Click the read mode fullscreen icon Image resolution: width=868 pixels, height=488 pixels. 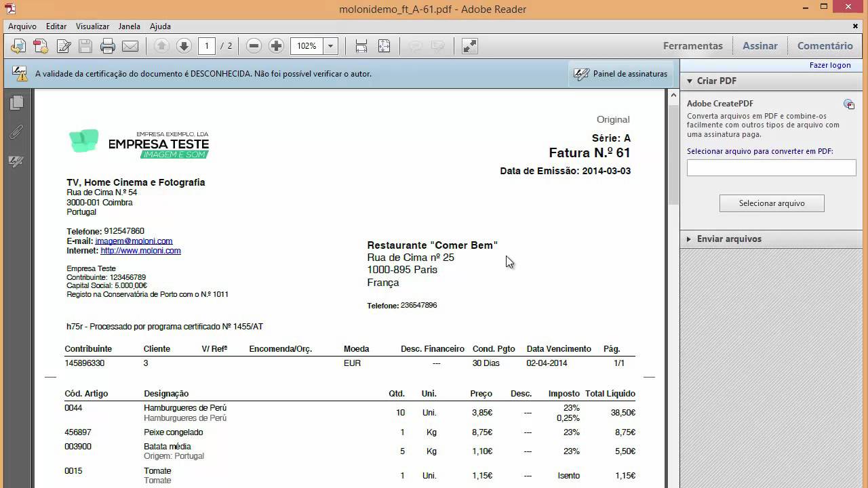pyautogui.click(x=469, y=46)
